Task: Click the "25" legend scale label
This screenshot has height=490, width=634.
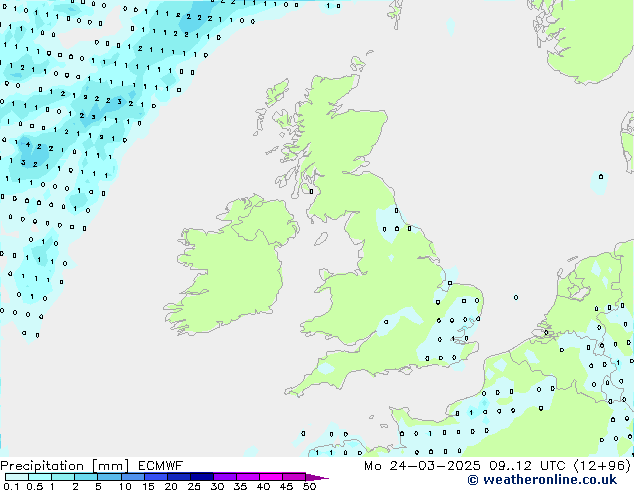Action: (194, 486)
